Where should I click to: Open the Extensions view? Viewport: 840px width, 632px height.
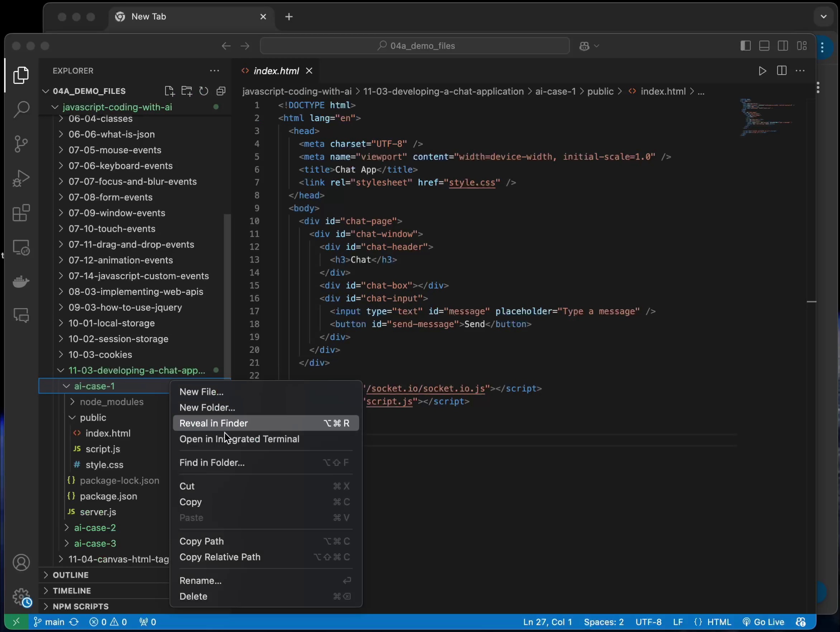[21, 212]
